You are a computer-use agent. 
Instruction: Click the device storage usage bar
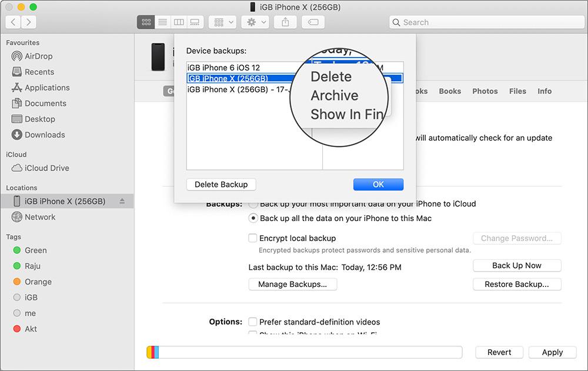pyautogui.click(x=304, y=352)
